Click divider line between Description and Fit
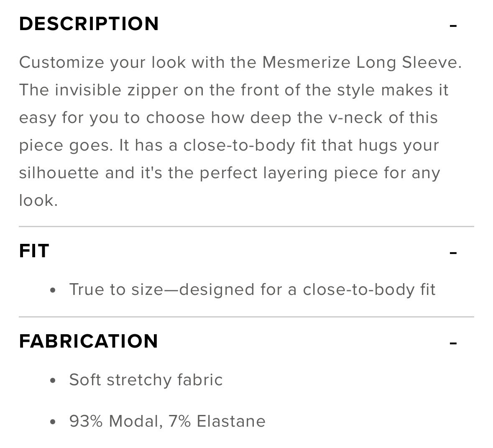 tap(247, 227)
